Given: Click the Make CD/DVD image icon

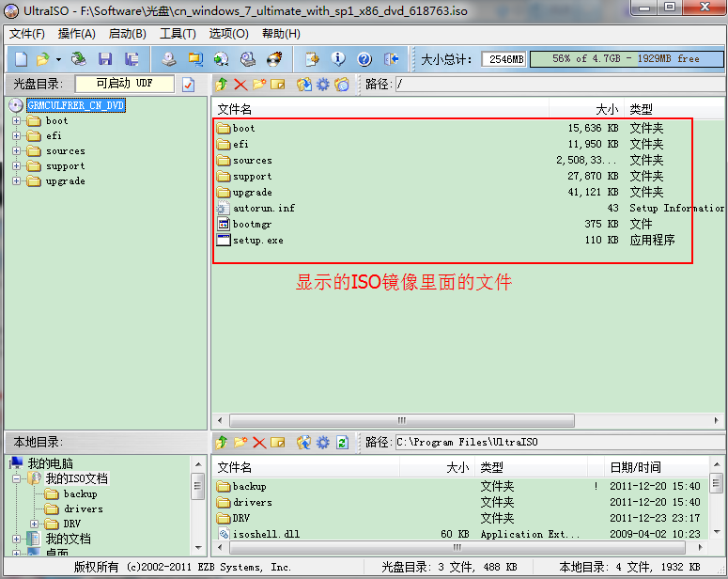Looking at the screenshot, I should coord(169,59).
